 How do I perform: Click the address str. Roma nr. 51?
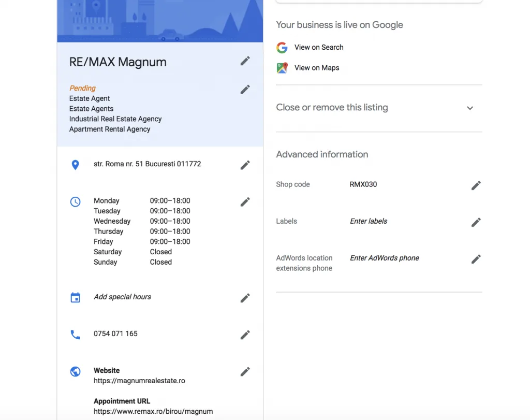(x=148, y=164)
